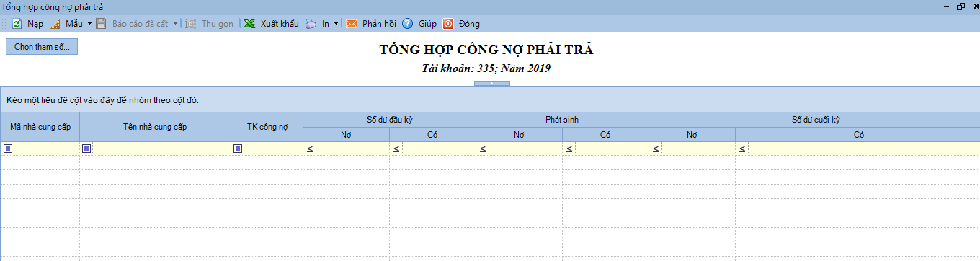Sort by Tên nhà cung cấp column header

tap(155, 127)
